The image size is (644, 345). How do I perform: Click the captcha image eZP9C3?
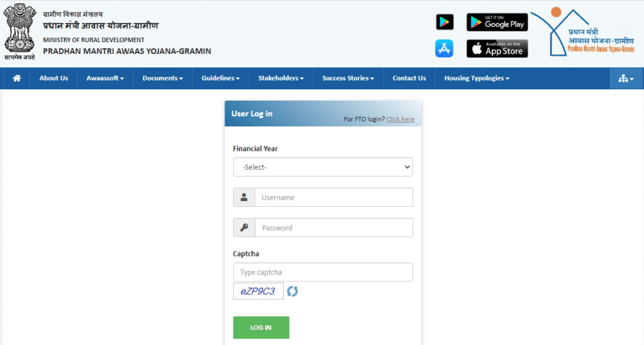coord(258,291)
